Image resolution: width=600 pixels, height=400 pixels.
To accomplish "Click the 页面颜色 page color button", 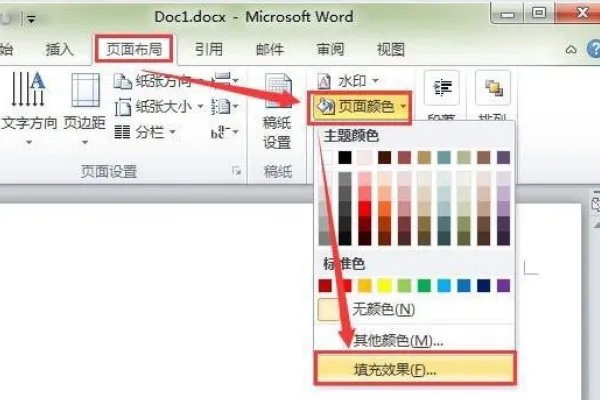I will click(360, 107).
